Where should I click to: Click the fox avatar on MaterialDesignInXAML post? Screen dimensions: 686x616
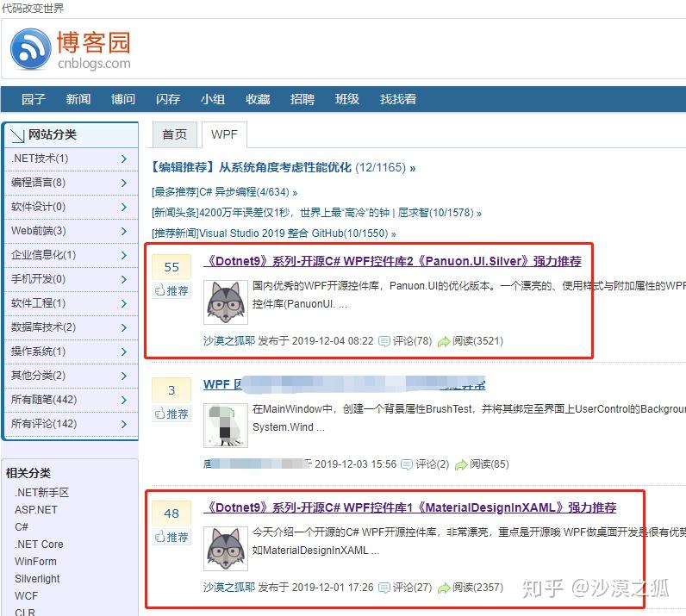click(x=226, y=549)
